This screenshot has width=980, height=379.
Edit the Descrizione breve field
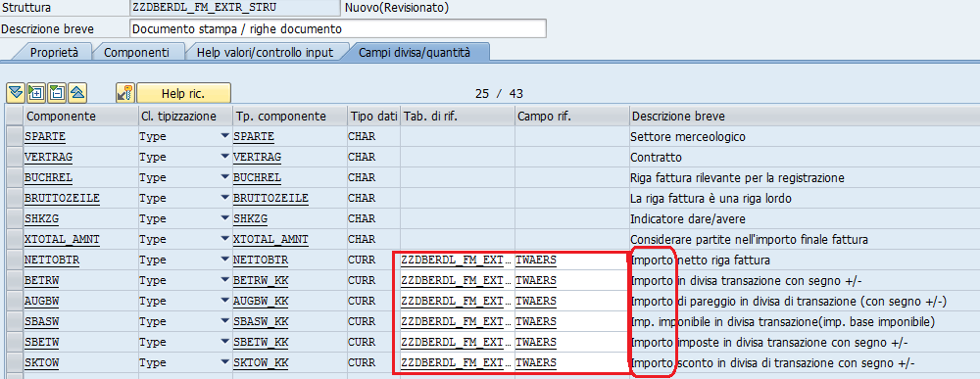[x=337, y=28]
